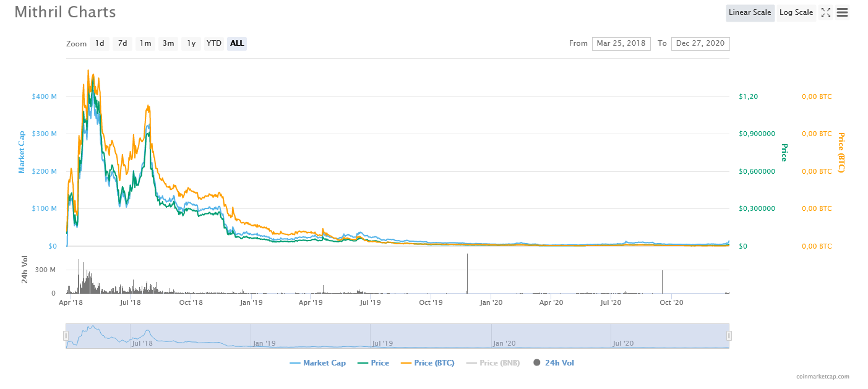This screenshot has width=868, height=389.
Task: Open the chart hamburger context menu
Action: (x=842, y=12)
